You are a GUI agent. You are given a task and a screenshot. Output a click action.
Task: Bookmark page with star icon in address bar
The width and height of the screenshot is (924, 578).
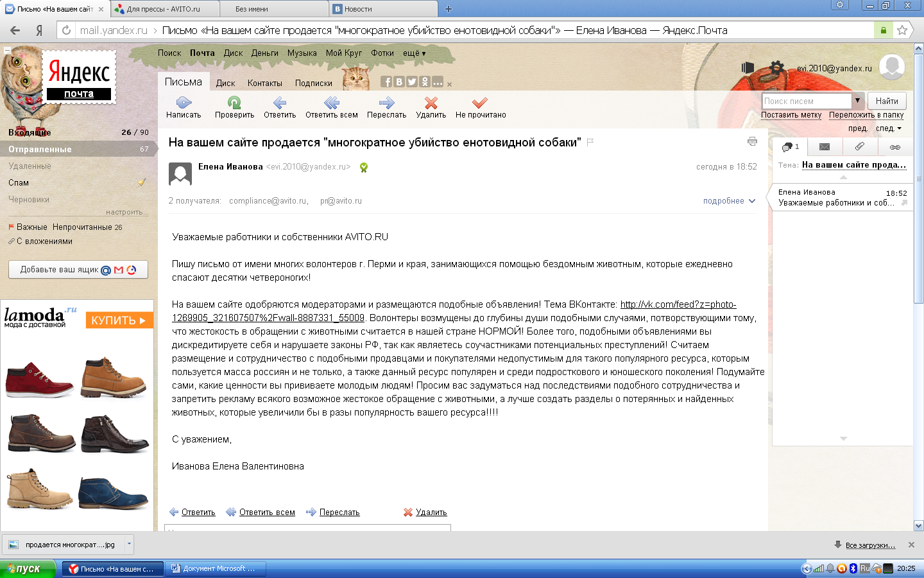(902, 30)
